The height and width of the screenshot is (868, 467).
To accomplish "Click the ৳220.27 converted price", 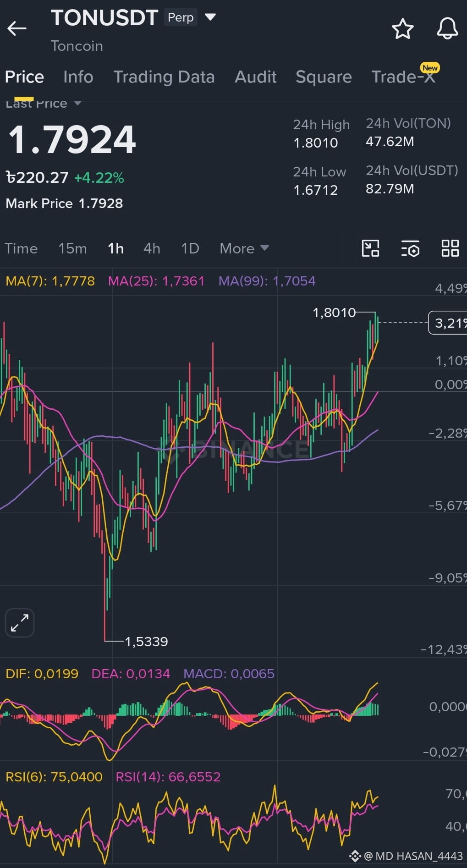I will click(x=37, y=177).
